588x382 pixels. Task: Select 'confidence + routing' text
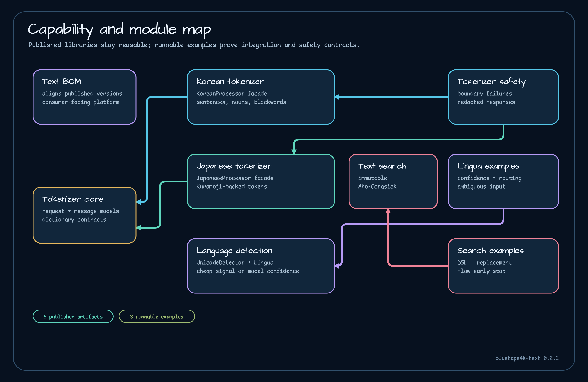[489, 178]
